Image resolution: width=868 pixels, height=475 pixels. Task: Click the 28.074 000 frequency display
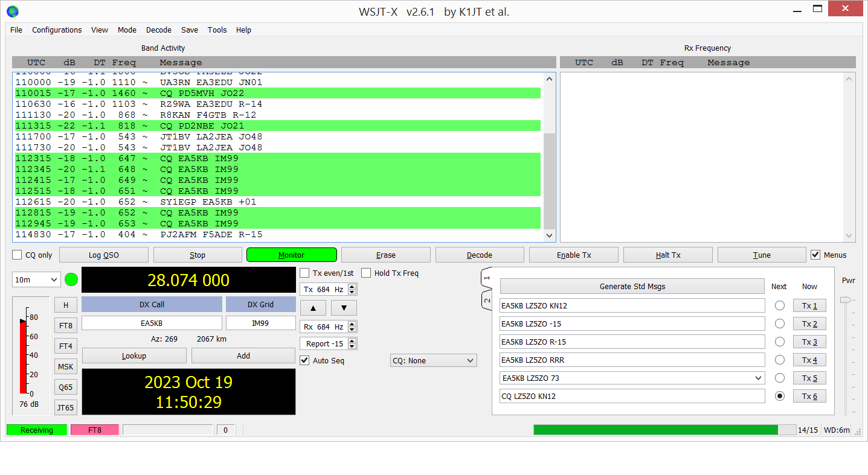[188, 281]
